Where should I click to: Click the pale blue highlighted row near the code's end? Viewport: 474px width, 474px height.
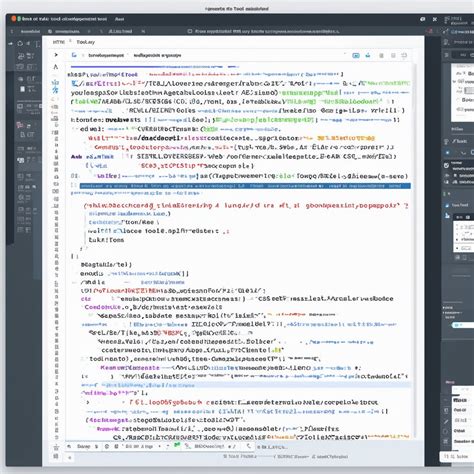point(245,385)
